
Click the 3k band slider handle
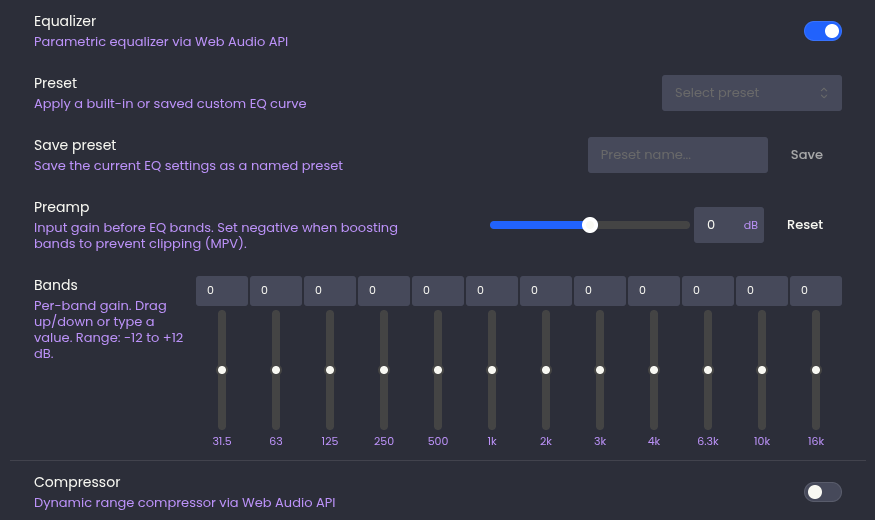point(600,370)
